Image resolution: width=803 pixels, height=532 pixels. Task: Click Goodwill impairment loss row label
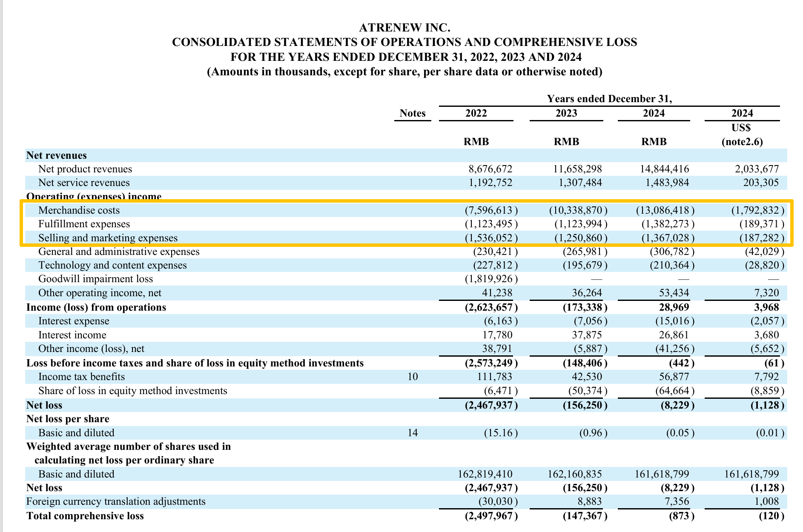96,279
